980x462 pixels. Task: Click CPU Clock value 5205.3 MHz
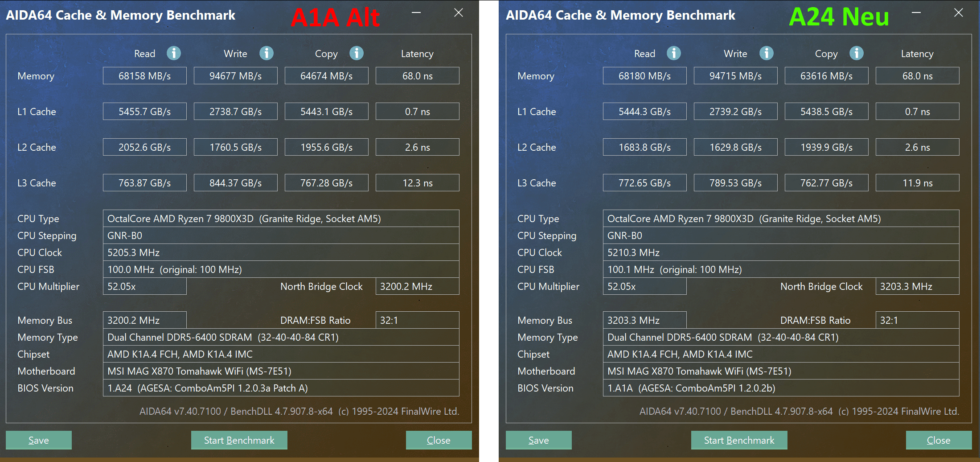(x=281, y=252)
